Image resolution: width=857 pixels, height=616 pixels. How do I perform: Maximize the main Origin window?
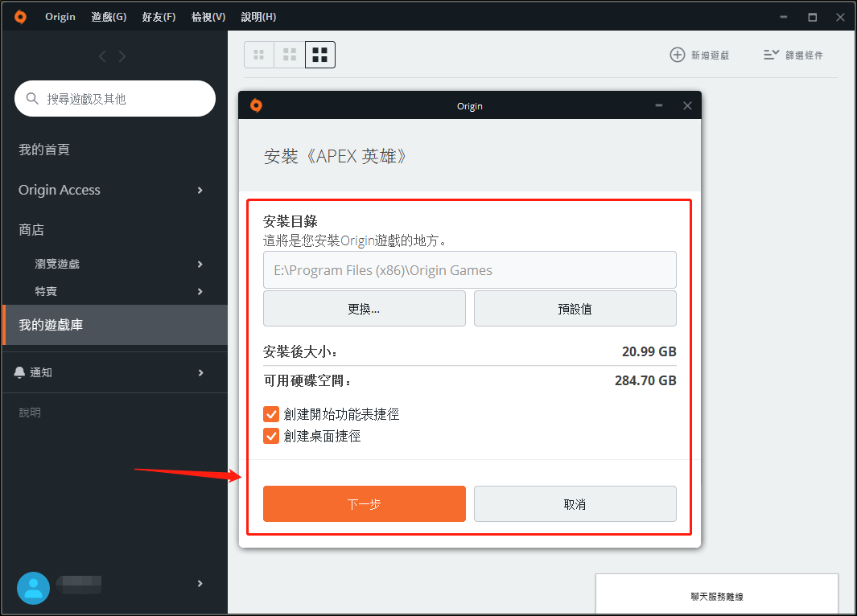(x=812, y=17)
